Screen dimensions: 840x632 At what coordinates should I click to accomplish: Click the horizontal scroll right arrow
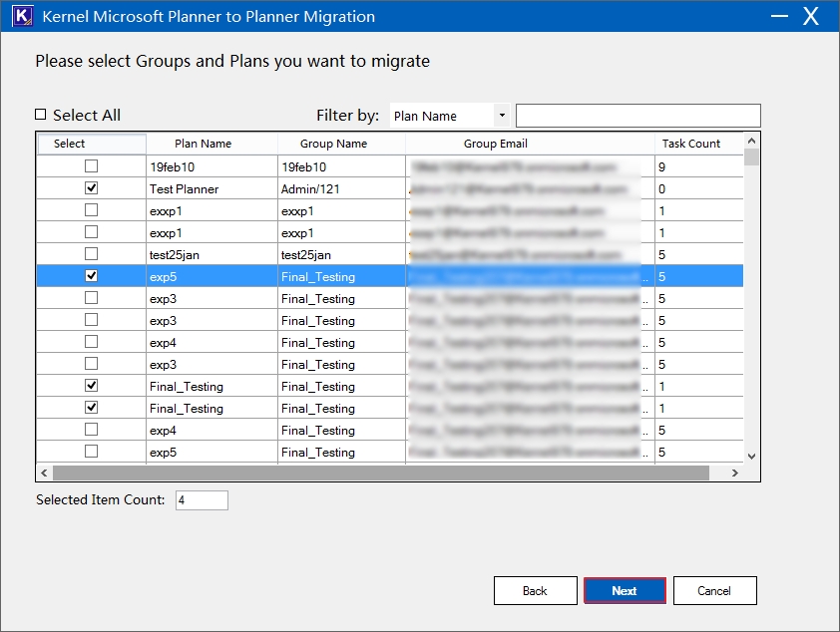tap(735, 474)
